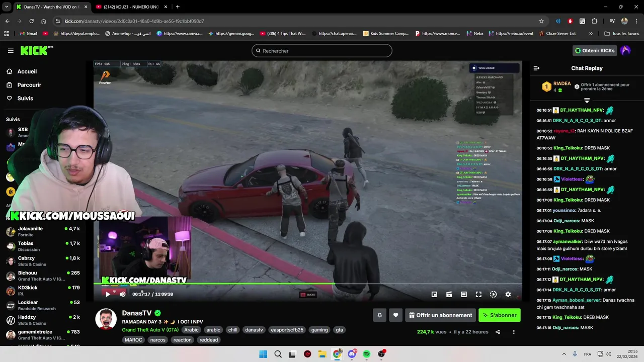Open Cfx.re Server List bookmark
Viewport: 644px width, 362px height.
(x=557, y=34)
